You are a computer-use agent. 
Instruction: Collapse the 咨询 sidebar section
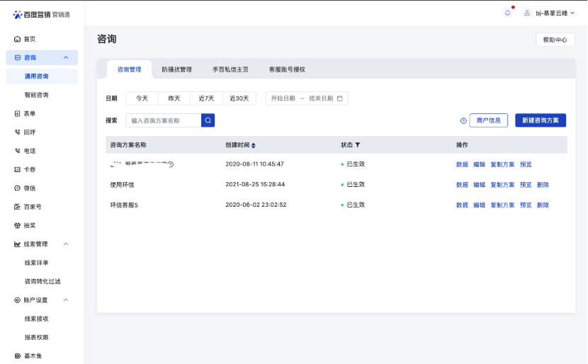(66, 57)
